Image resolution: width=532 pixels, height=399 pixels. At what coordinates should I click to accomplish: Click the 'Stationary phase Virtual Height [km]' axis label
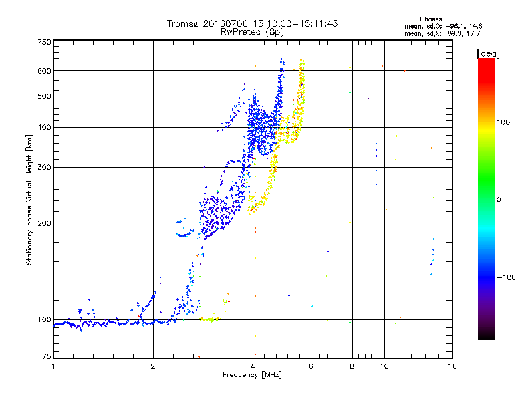29,200
